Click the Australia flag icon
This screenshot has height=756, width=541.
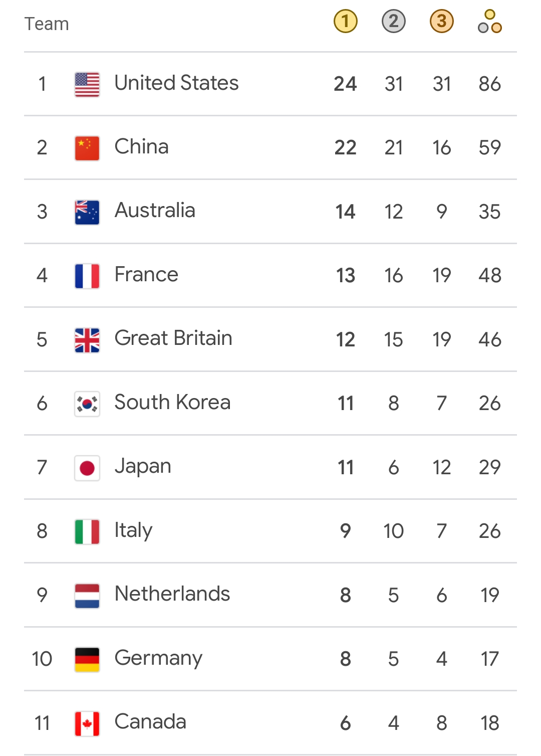[87, 212]
